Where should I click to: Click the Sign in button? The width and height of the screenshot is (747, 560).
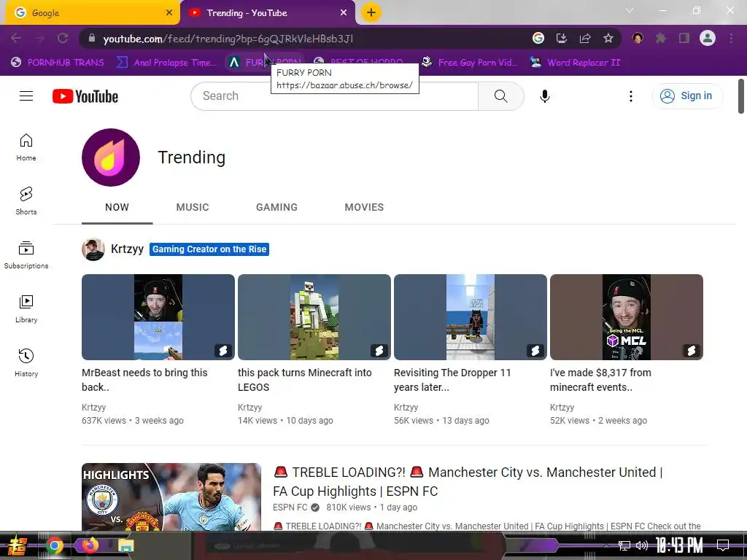(687, 96)
